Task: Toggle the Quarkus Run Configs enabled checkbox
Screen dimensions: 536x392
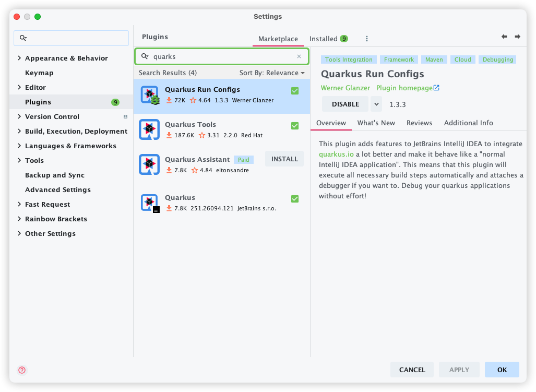Action: (295, 91)
